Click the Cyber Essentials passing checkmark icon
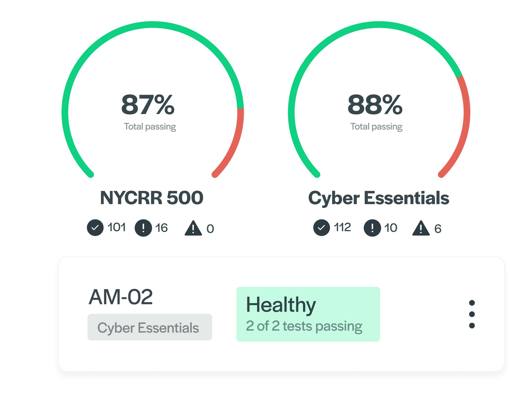The width and height of the screenshot is (532, 396). pos(321,227)
